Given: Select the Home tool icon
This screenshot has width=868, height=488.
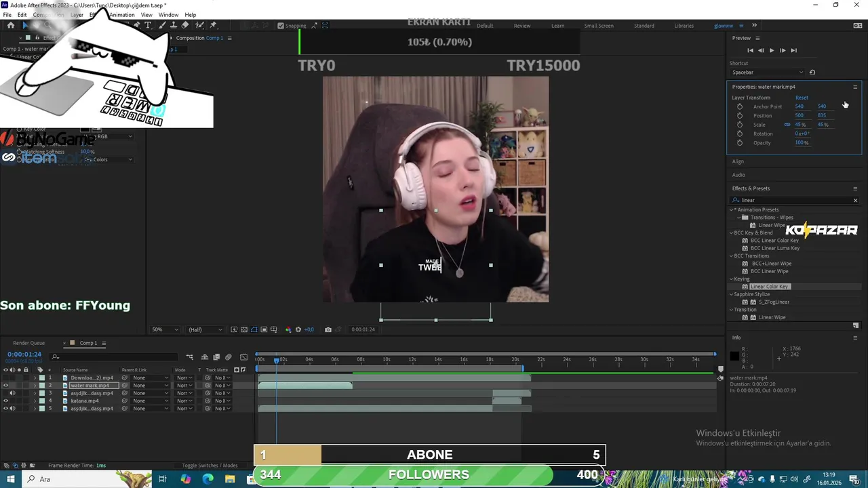Looking at the screenshot, I should [x=11, y=25].
